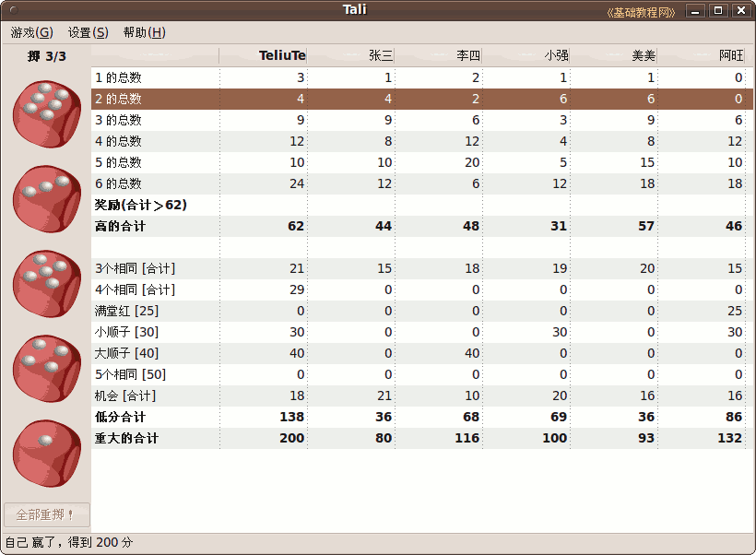Click the '重大的合计' row label
Image resolution: width=756 pixels, height=555 pixels.
coord(126,438)
